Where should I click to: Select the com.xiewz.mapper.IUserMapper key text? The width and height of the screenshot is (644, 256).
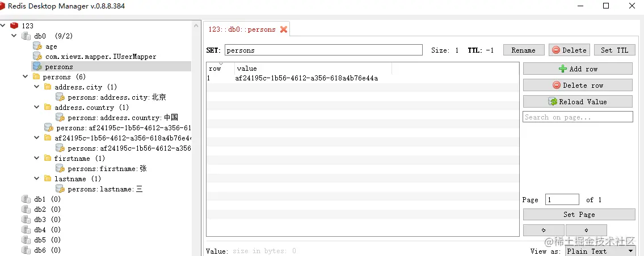(100, 56)
